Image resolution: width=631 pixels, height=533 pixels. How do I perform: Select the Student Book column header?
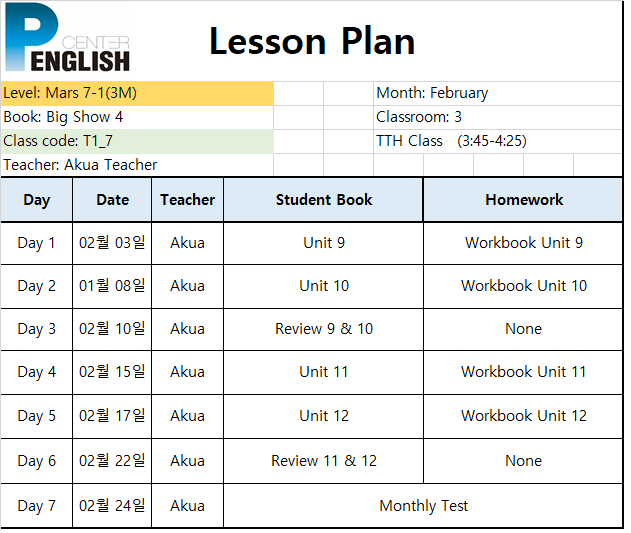tap(324, 200)
